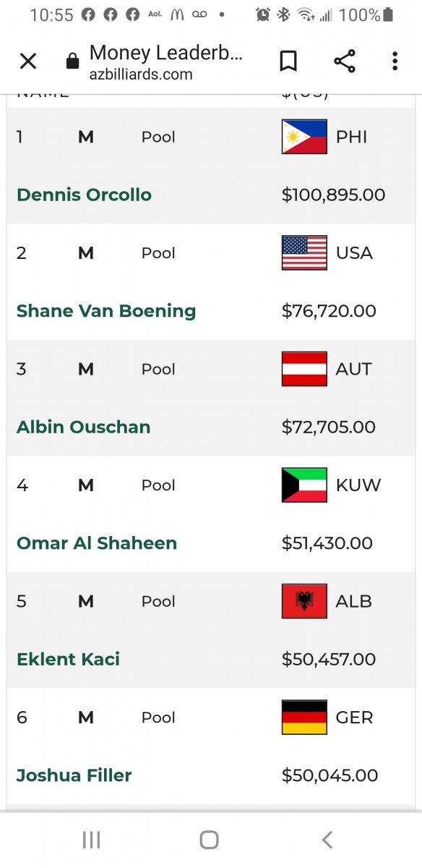Tap the Android home button
Image resolution: width=422 pixels, height=868 pixels.
(x=209, y=840)
